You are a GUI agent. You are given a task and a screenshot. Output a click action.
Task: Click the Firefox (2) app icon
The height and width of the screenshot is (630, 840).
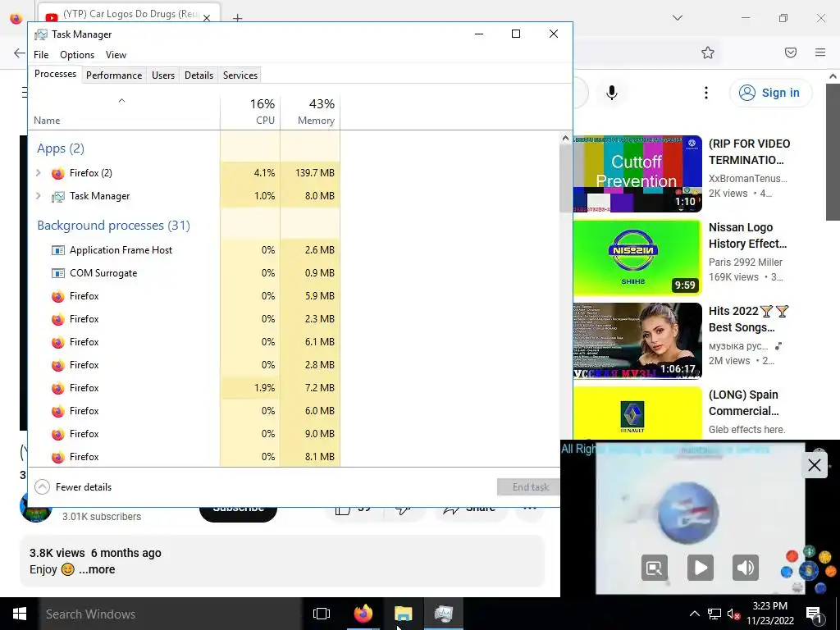58,173
